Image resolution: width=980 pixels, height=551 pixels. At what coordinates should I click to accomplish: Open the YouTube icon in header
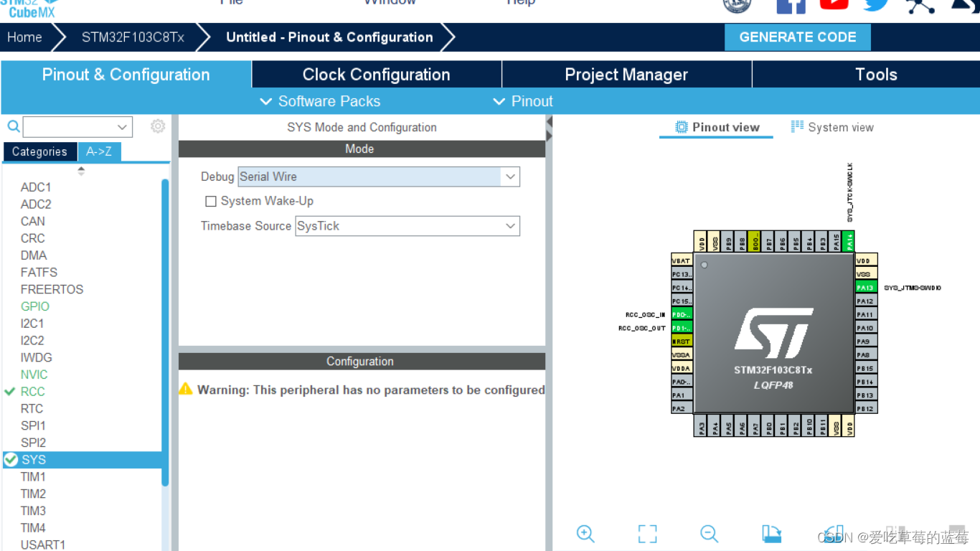[834, 4]
